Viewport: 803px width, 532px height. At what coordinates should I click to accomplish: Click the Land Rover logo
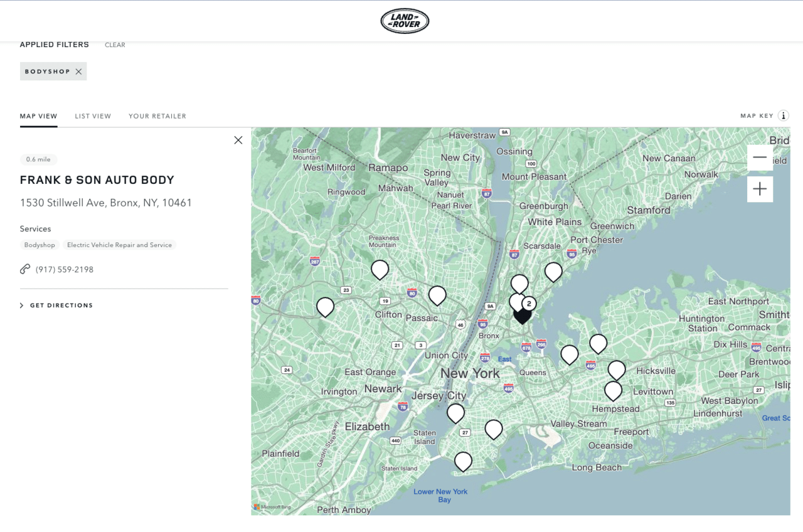click(404, 21)
